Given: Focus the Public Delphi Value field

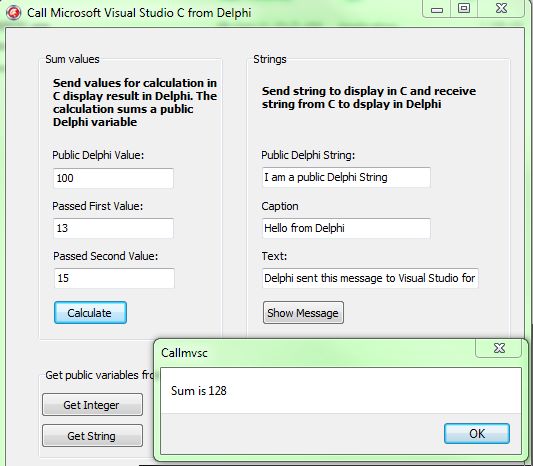Looking at the screenshot, I should (x=114, y=178).
